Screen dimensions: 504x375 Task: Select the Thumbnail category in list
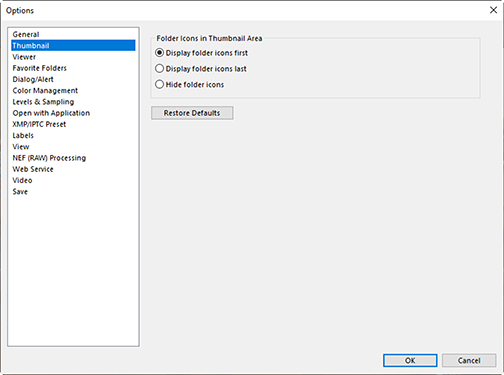(73, 45)
